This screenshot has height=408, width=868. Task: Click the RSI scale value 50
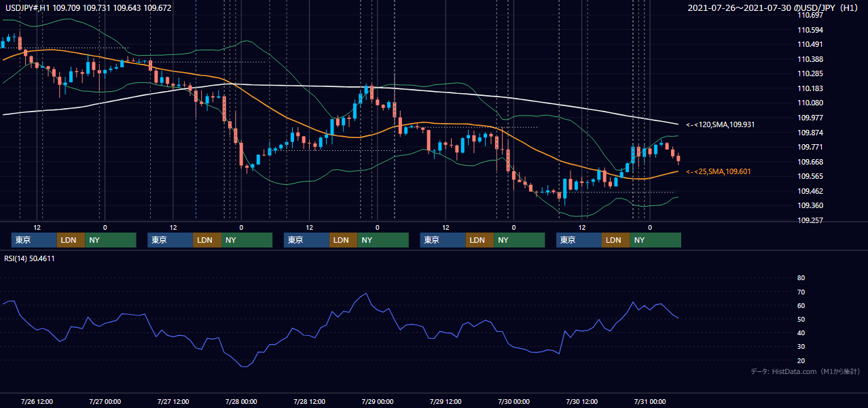(801, 319)
